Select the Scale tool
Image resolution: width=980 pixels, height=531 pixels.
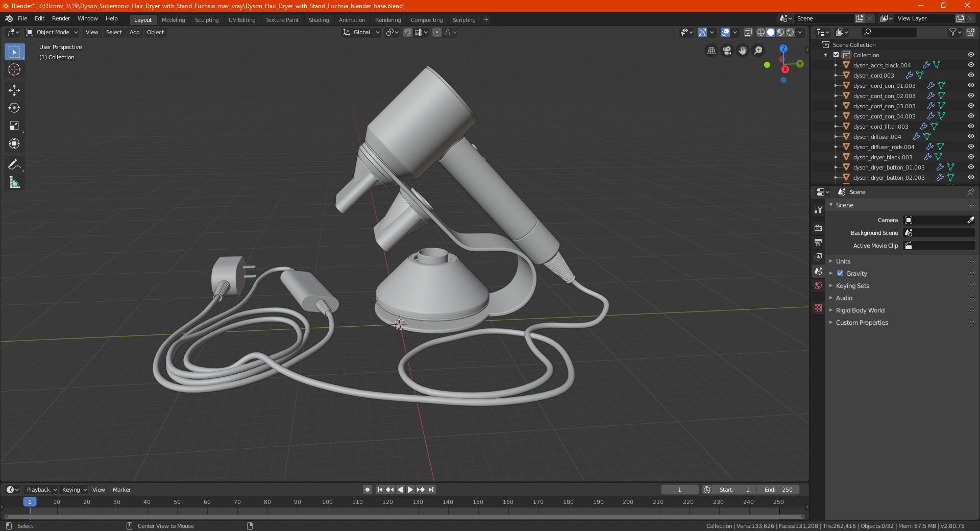[14, 126]
